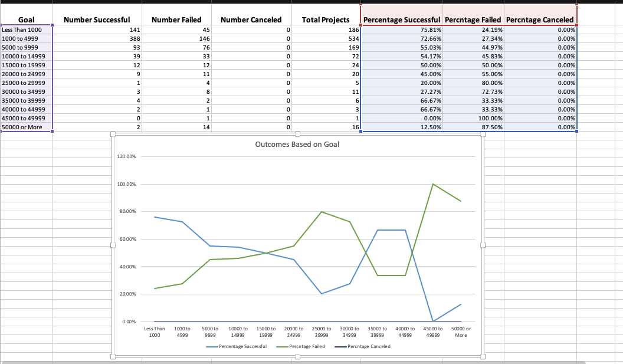Click the 100.00% failed percentage cell
The height and width of the screenshot is (364, 623).
point(473,118)
